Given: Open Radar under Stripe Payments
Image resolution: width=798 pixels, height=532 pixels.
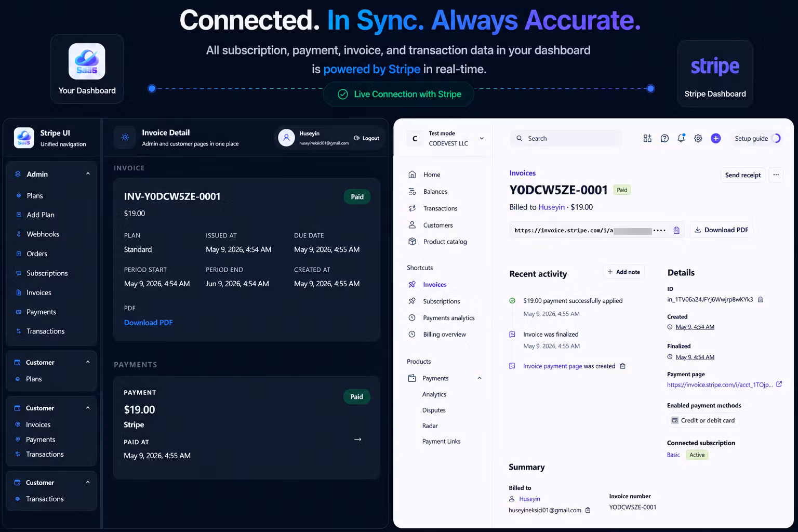Looking at the screenshot, I should tap(430, 425).
